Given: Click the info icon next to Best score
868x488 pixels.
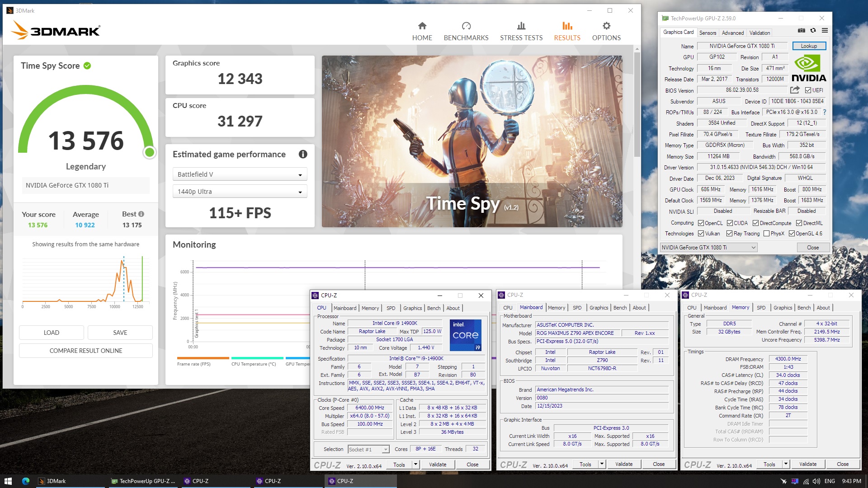Looking at the screenshot, I should point(141,214).
